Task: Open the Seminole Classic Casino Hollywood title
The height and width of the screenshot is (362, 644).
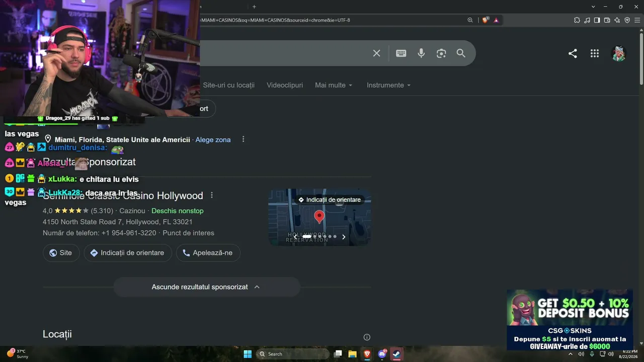Action: tap(123, 196)
